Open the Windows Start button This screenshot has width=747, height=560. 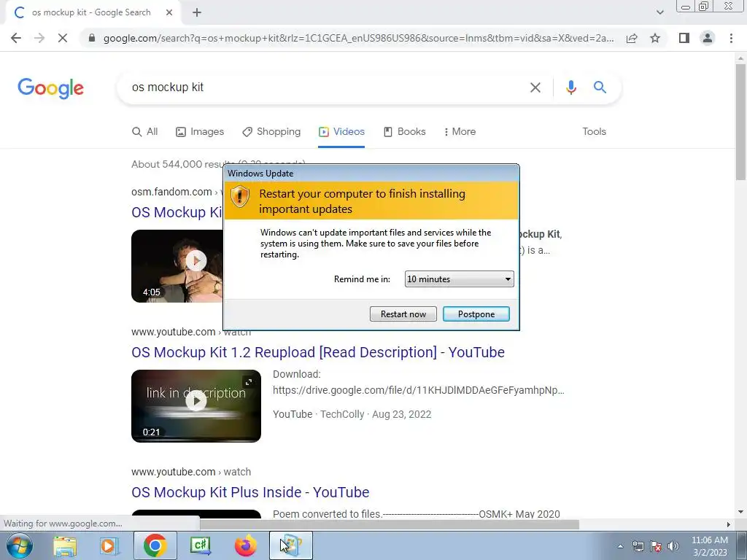click(x=20, y=545)
